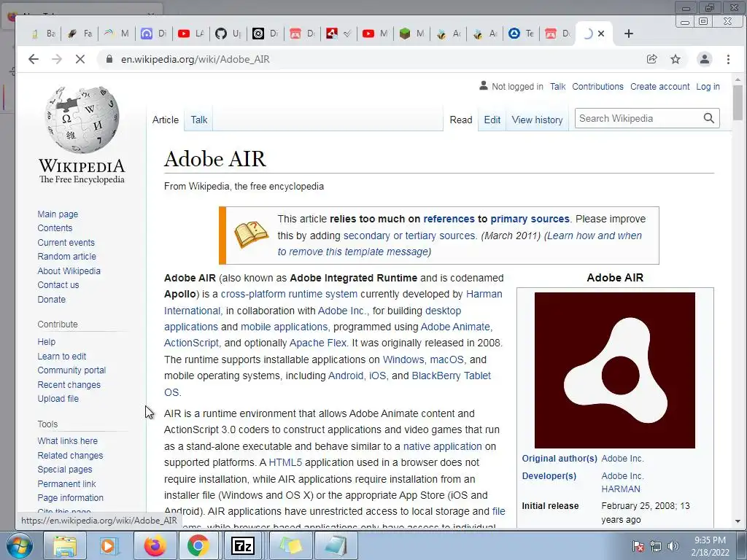Open Special pages
Viewport: 747px width, 560px height.
click(x=65, y=470)
